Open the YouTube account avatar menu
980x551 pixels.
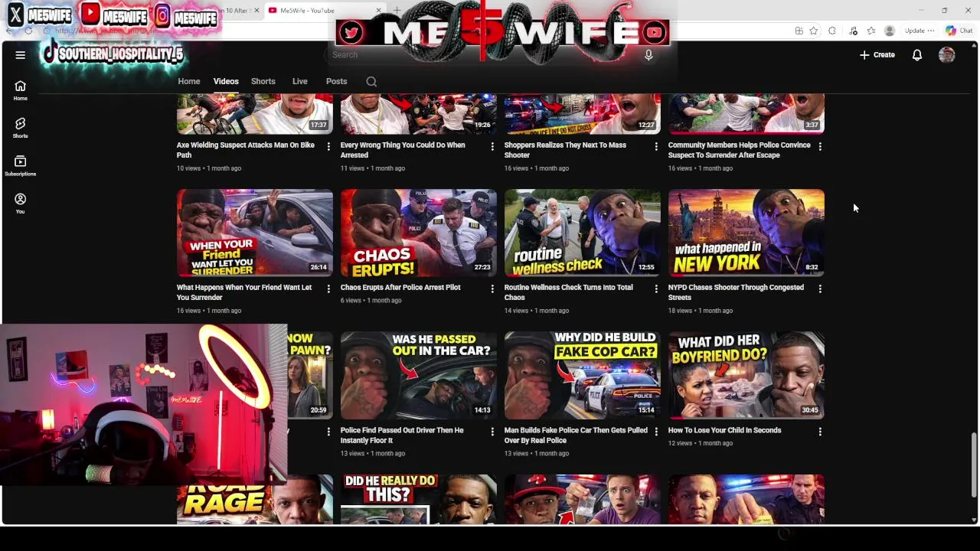tap(947, 55)
